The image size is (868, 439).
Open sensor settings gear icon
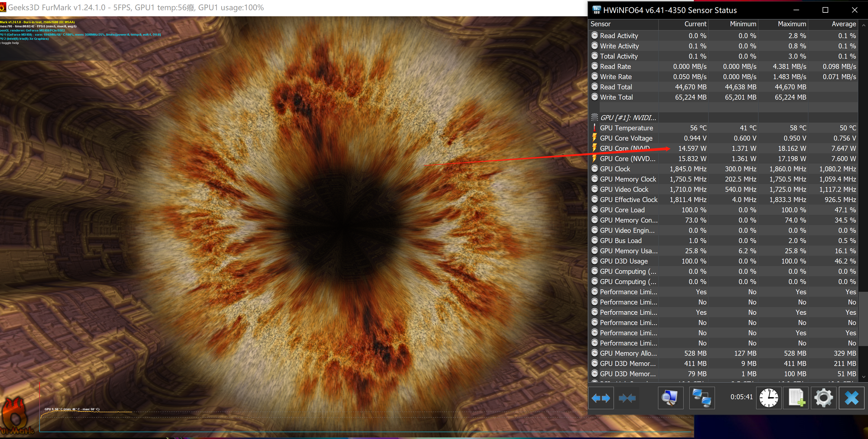pos(823,398)
